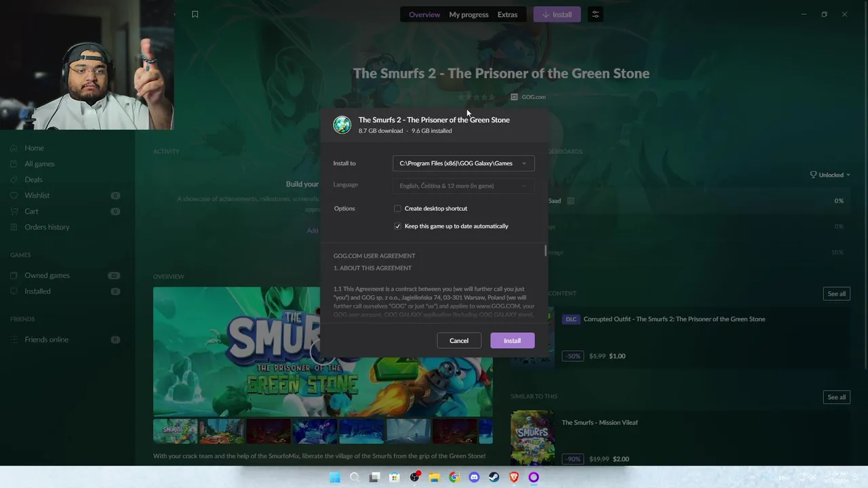This screenshot has height=488, width=868.
Task: Click Install button in top bar
Action: point(557,14)
